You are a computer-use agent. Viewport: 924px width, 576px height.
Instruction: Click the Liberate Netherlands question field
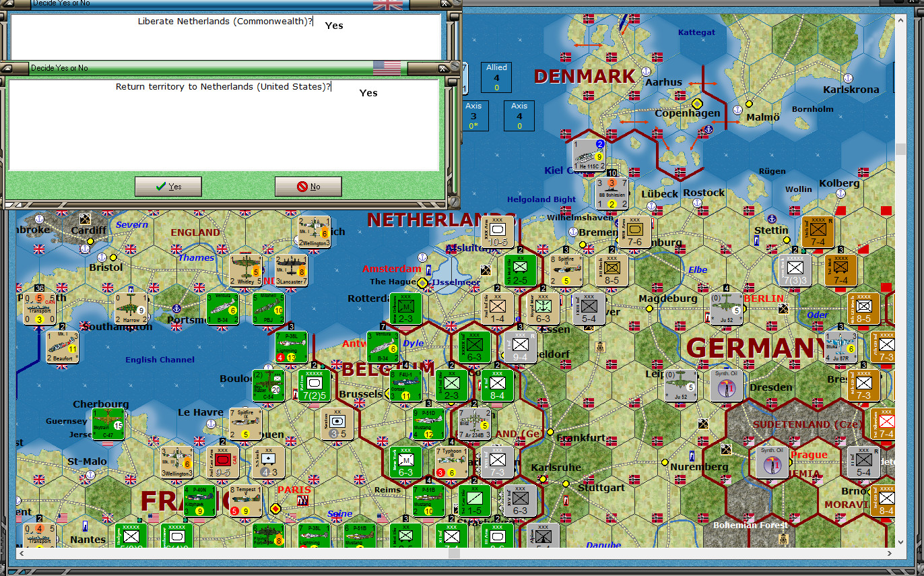(x=226, y=37)
